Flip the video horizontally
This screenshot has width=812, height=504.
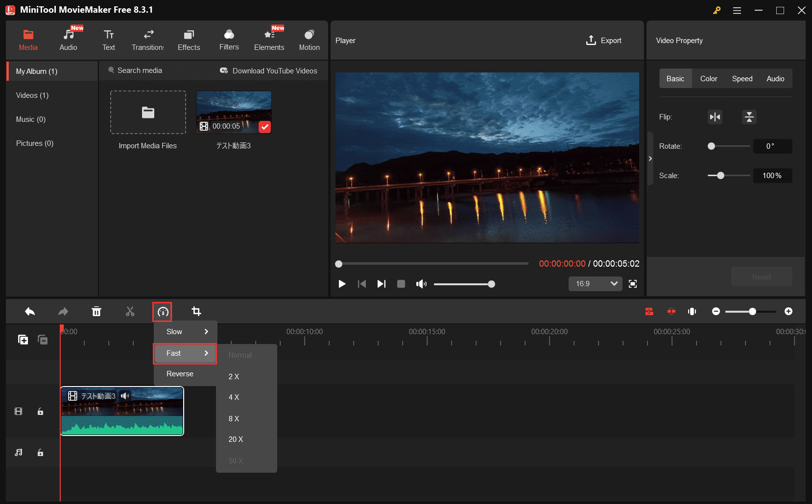715,117
